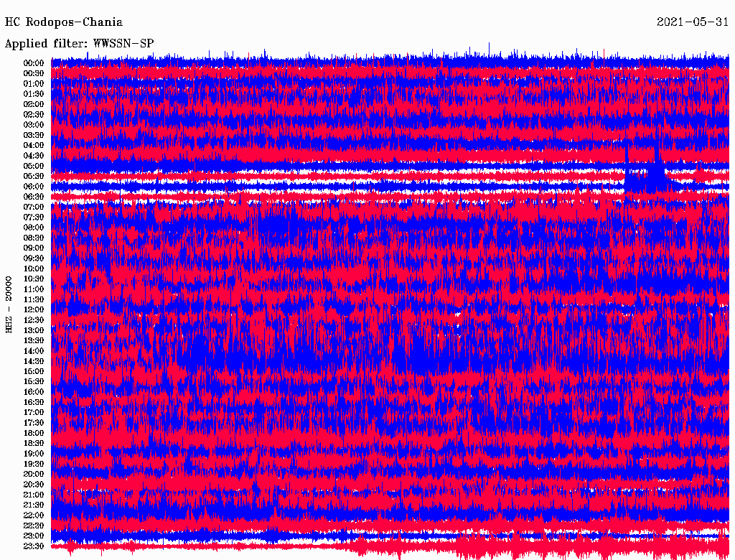Click the 17:00 time label

34,412
